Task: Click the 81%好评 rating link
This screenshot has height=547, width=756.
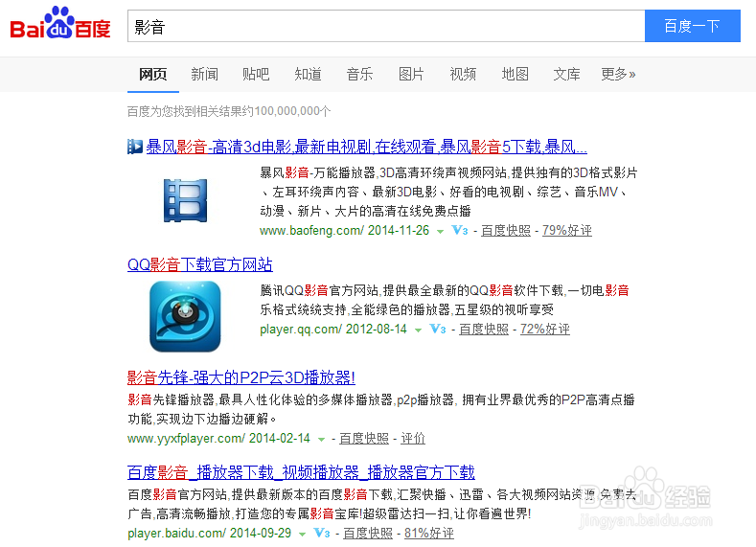Action: point(429,533)
